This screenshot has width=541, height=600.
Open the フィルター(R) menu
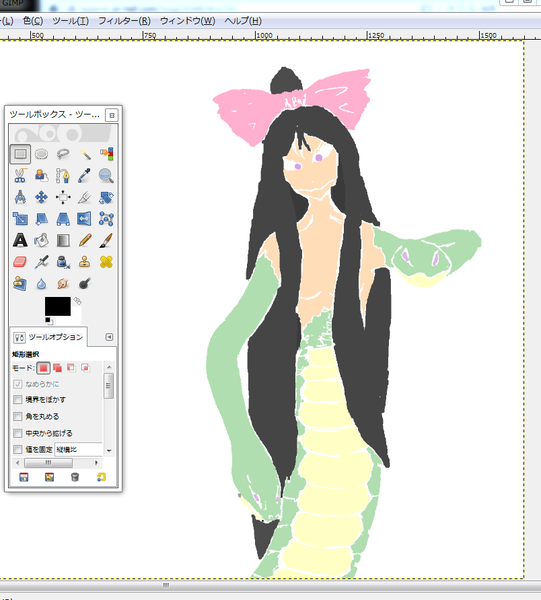124,21
